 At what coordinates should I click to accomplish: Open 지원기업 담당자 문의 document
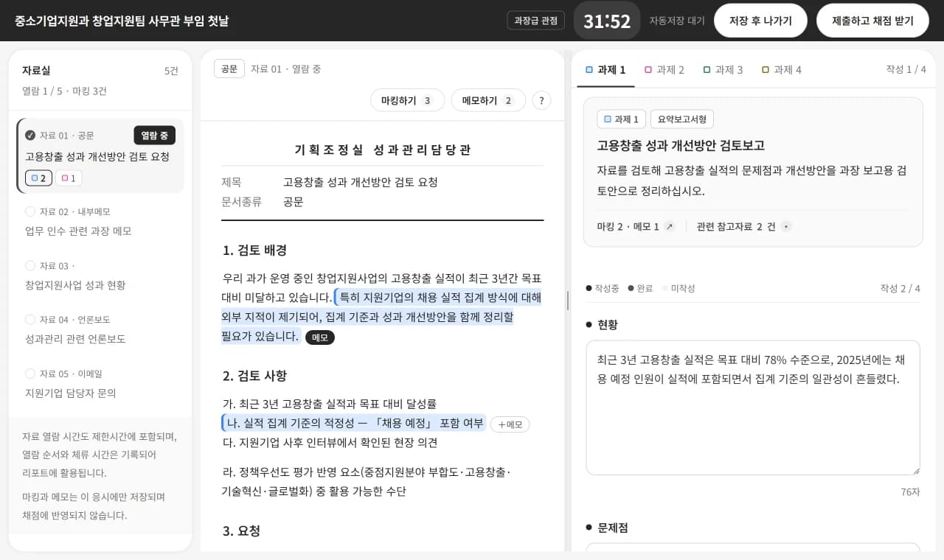[71, 393]
